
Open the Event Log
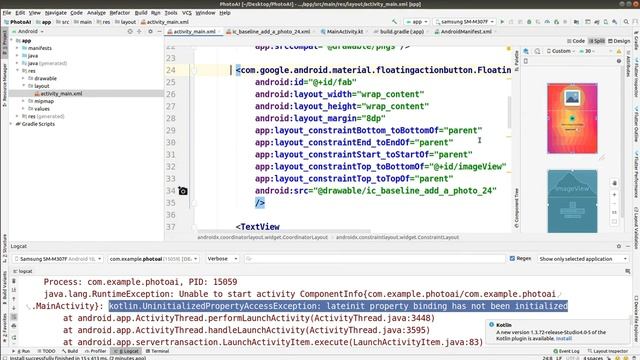click(566, 351)
